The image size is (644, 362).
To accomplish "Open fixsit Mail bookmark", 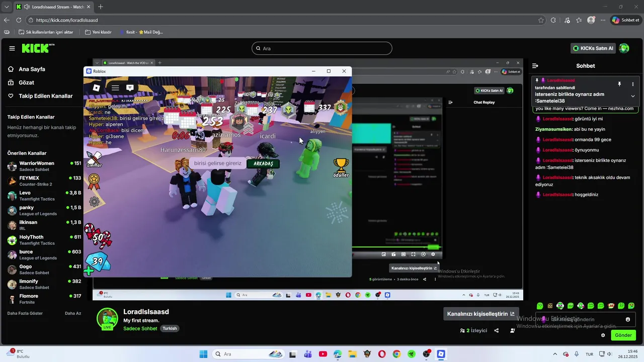I will click(141, 32).
